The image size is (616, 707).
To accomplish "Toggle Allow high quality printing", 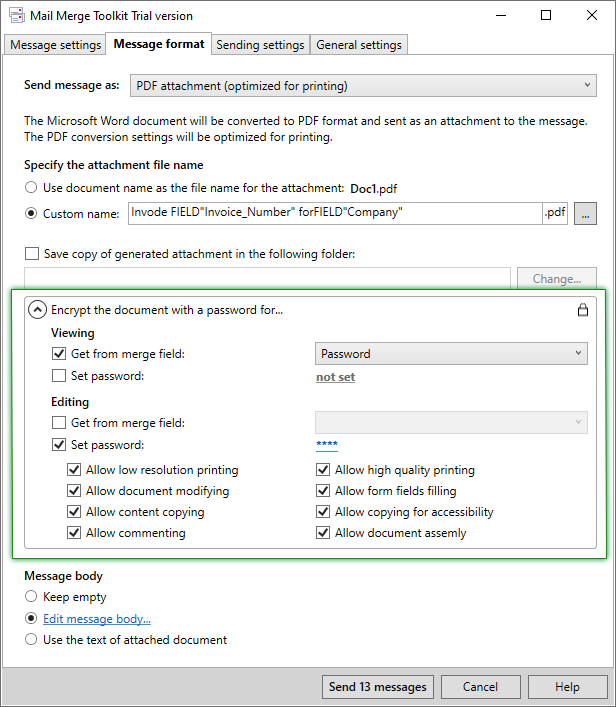I will click(x=323, y=469).
